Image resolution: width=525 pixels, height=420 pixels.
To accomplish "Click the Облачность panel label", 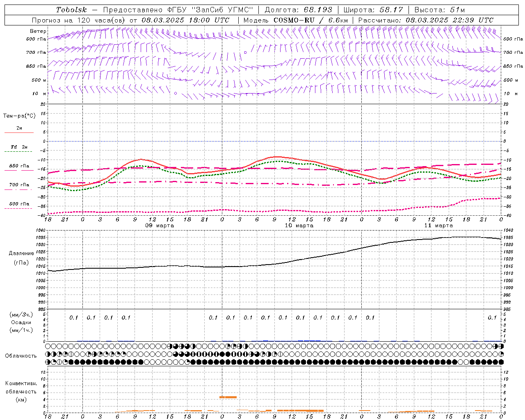I will pos(21,356).
